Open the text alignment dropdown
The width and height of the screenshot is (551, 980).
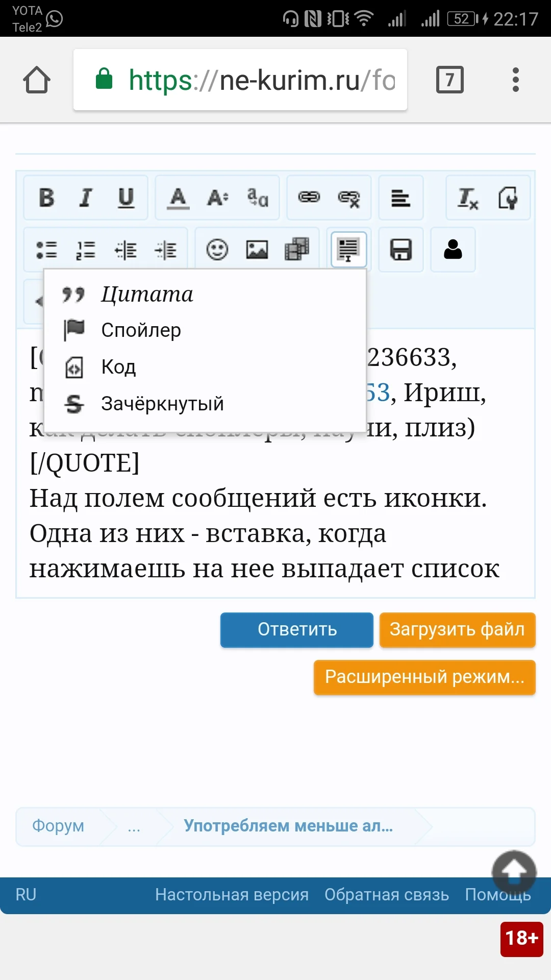tap(400, 198)
